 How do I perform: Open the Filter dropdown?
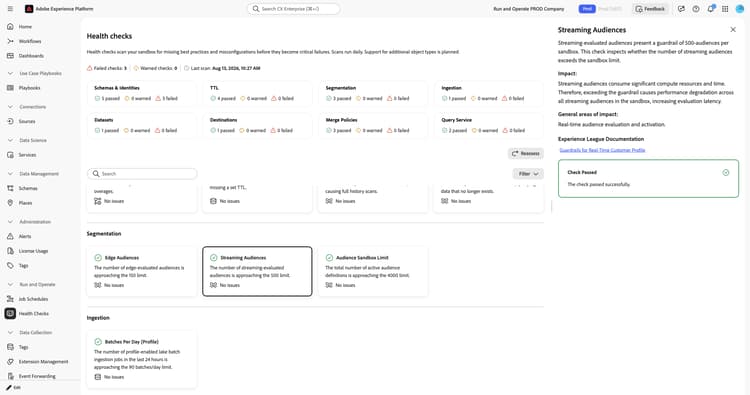click(x=528, y=174)
